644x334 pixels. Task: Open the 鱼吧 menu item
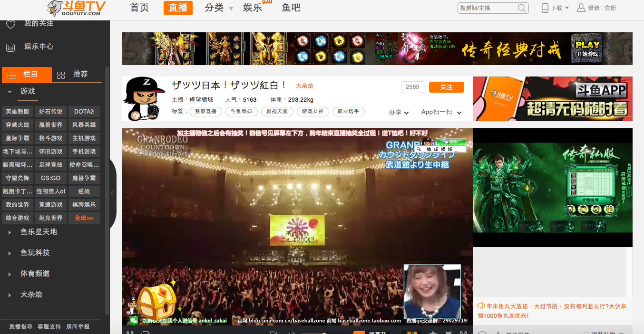pos(291,8)
